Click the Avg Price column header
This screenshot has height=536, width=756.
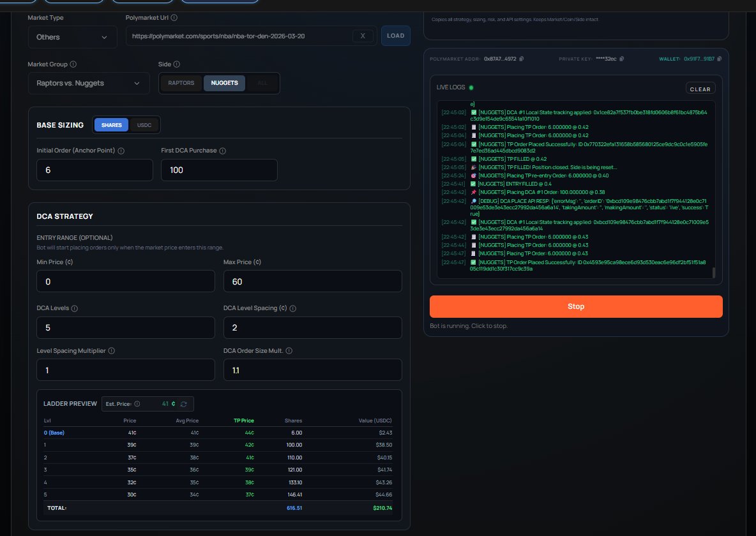(x=187, y=421)
